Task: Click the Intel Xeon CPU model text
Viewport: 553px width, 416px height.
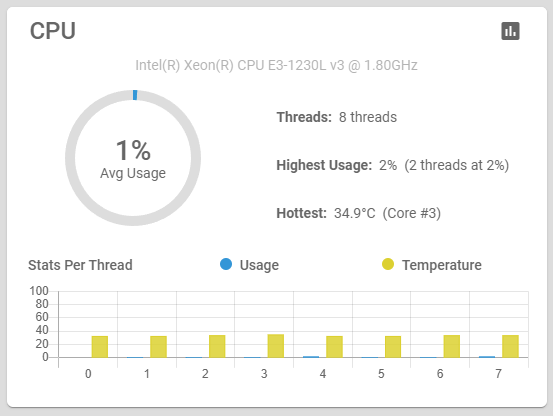Action: coord(276,65)
